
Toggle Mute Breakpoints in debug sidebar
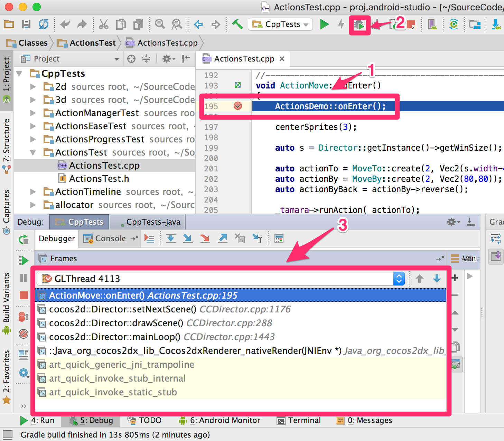click(x=24, y=334)
